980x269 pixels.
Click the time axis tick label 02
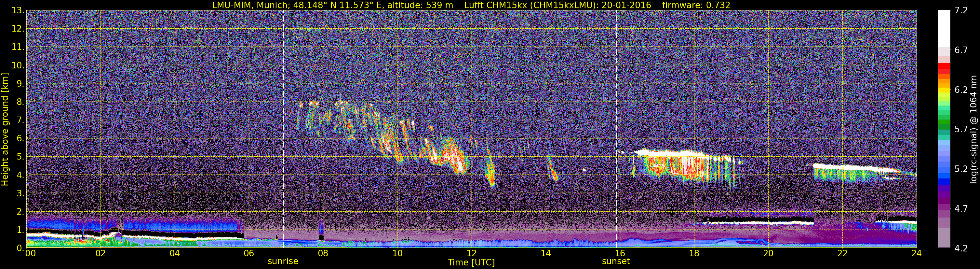coord(100,254)
